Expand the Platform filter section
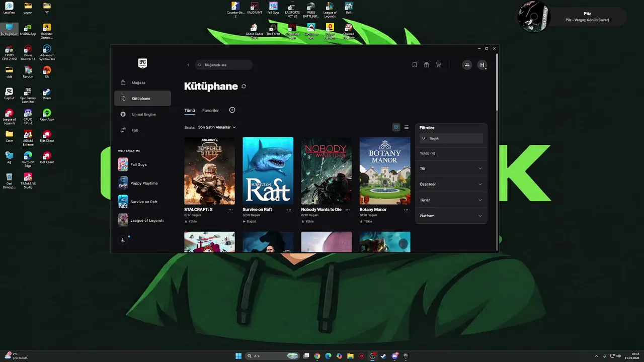 pyautogui.click(x=451, y=216)
